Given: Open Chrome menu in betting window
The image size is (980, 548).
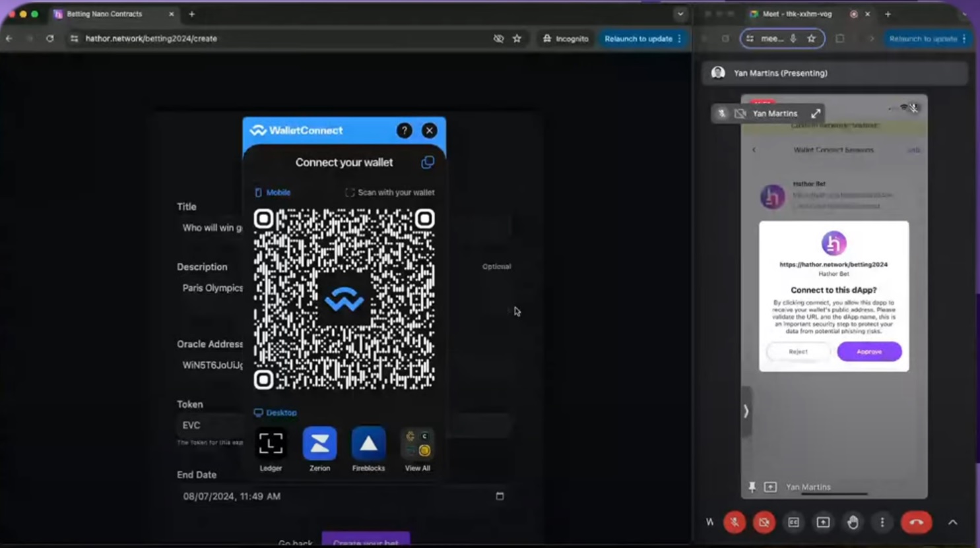Looking at the screenshot, I should [x=680, y=38].
